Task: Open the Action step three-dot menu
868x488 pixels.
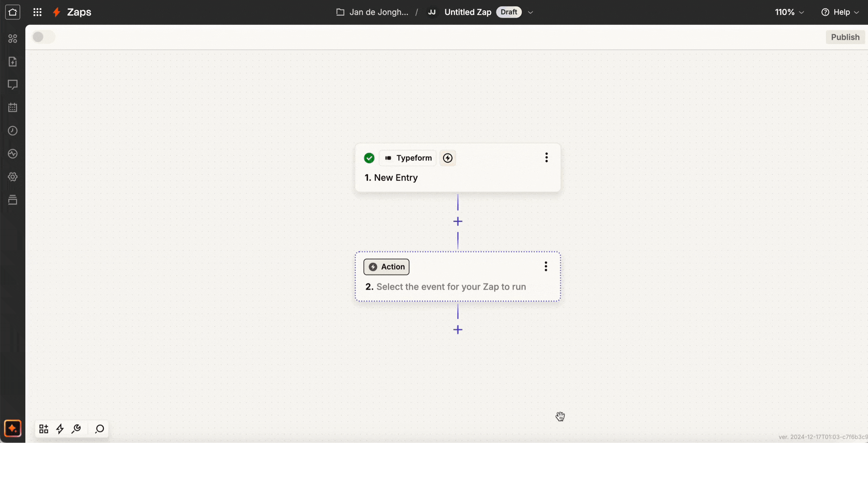Action: pos(546,267)
